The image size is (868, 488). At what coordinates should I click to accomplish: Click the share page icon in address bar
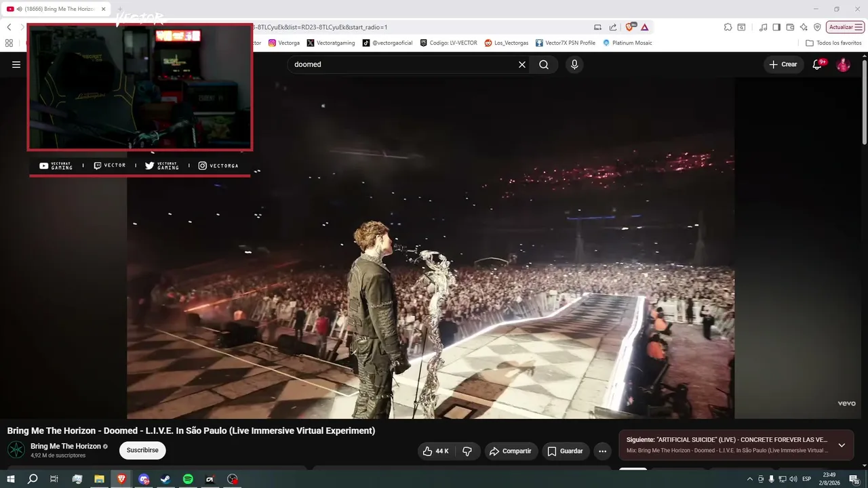tap(613, 27)
